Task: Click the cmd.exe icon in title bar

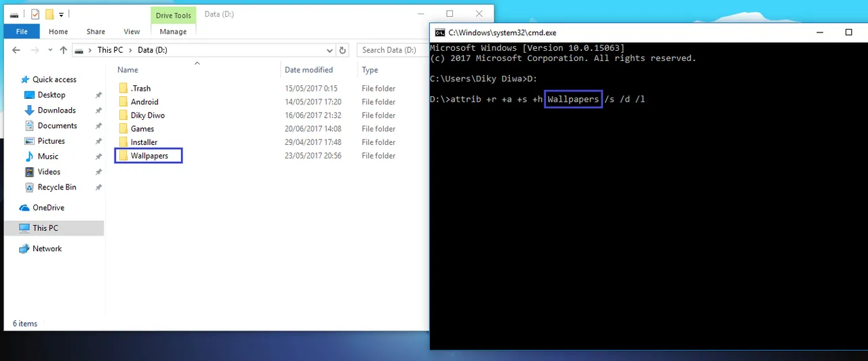Action: (x=439, y=33)
